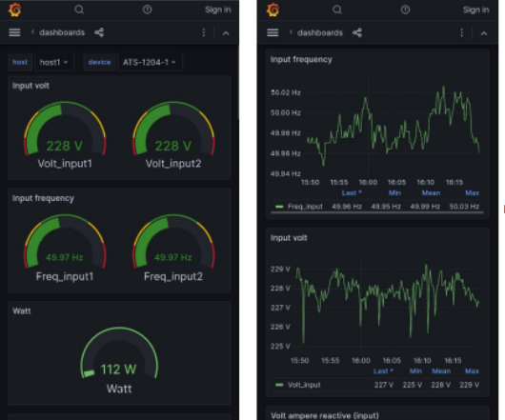Sort frequency legend by Mean
The height and width of the screenshot is (420, 505).
pos(431,192)
